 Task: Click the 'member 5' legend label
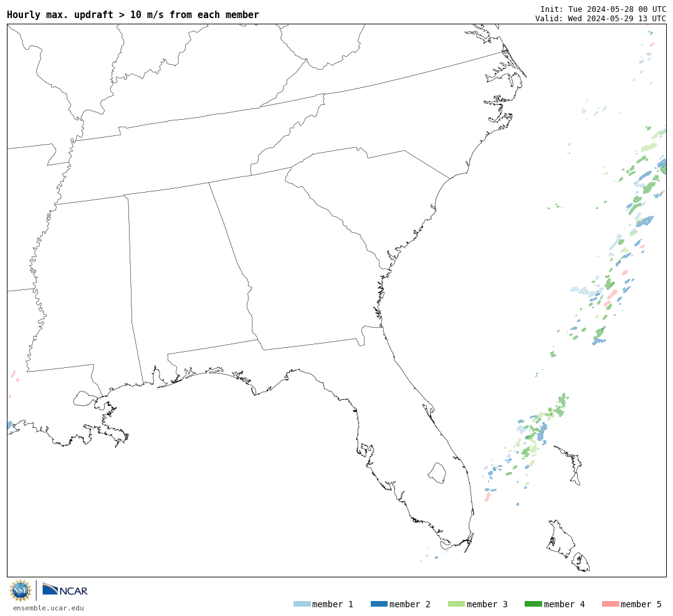tap(641, 604)
